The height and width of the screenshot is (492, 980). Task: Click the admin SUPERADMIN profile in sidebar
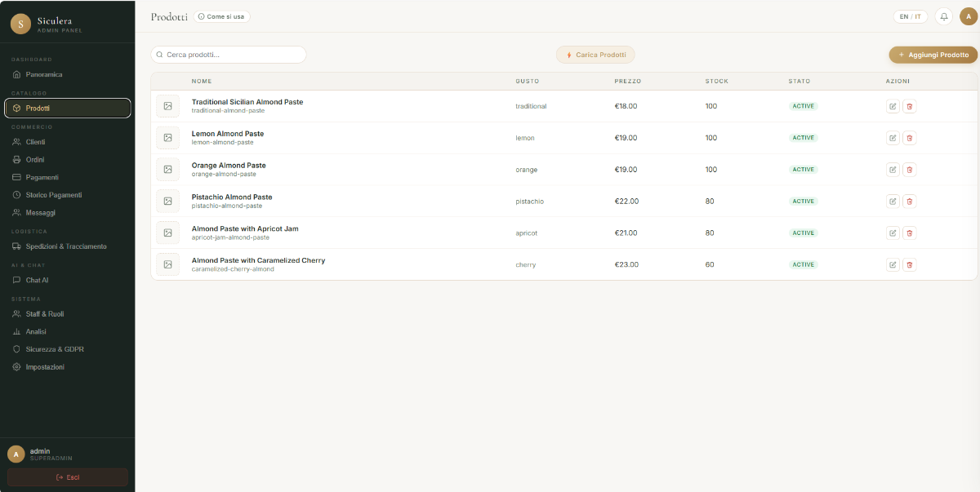point(68,454)
